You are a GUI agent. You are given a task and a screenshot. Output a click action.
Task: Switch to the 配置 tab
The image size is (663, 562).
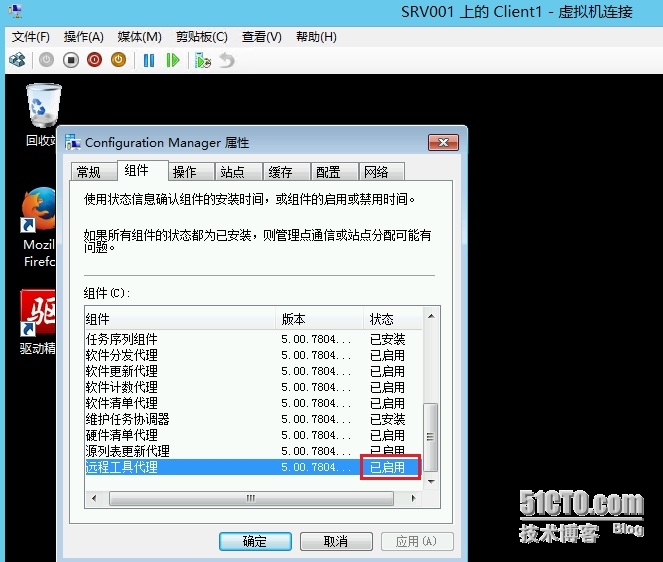(x=334, y=172)
